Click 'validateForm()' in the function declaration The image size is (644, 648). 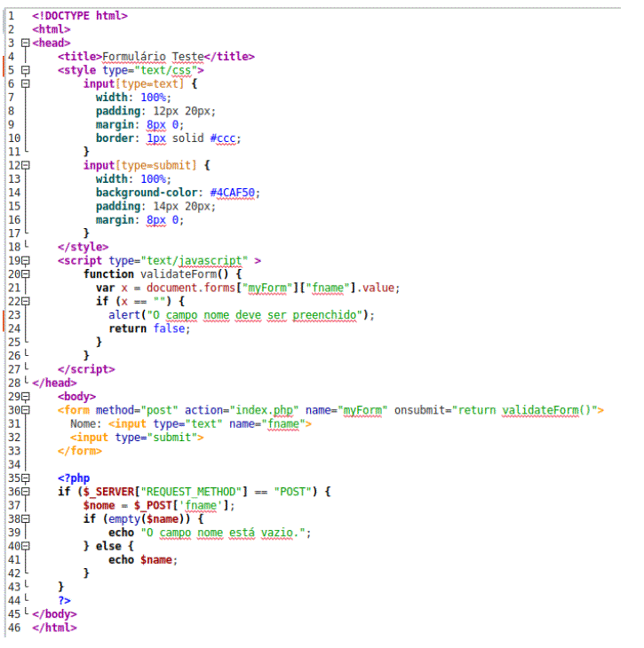(x=185, y=274)
